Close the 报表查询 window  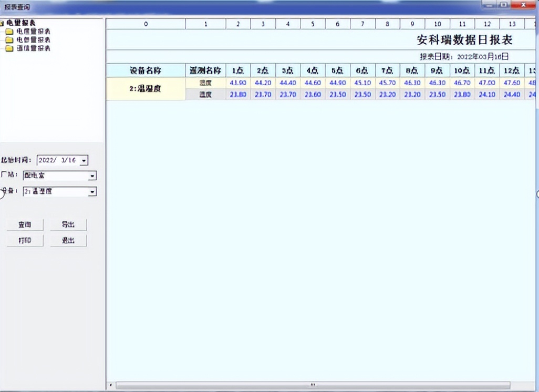pos(523,5)
